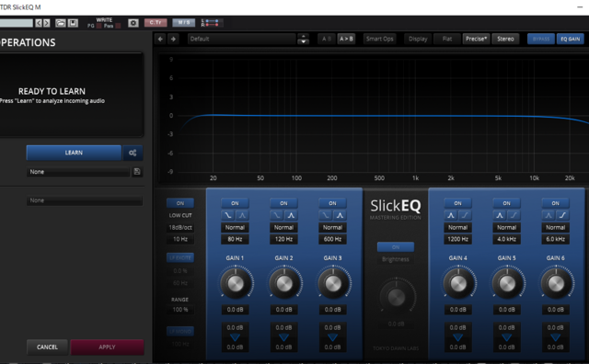Click Gain 1 output triangle indicator

click(235, 337)
